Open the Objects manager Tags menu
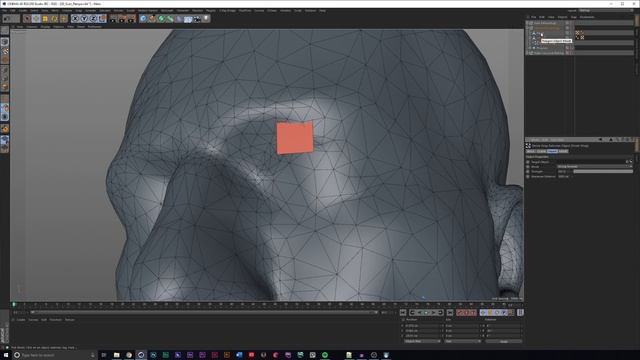This screenshot has height=360, width=640. pos(573,17)
